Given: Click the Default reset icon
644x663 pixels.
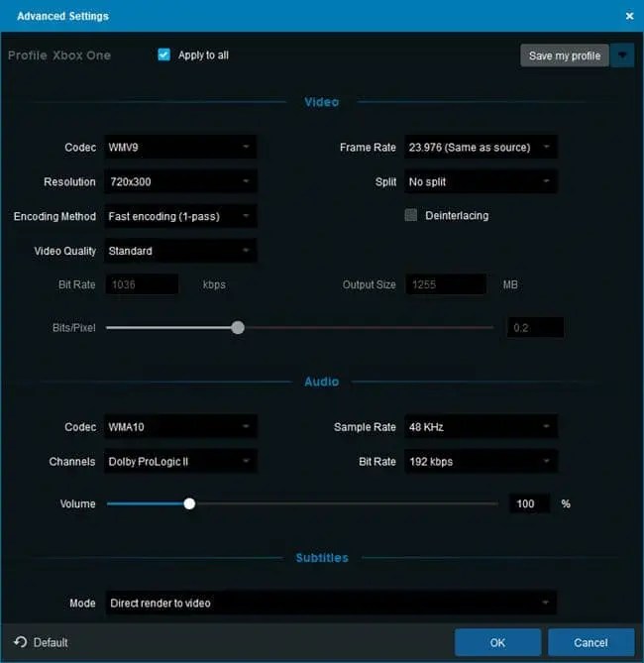Looking at the screenshot, I should [x=20, y=642].
